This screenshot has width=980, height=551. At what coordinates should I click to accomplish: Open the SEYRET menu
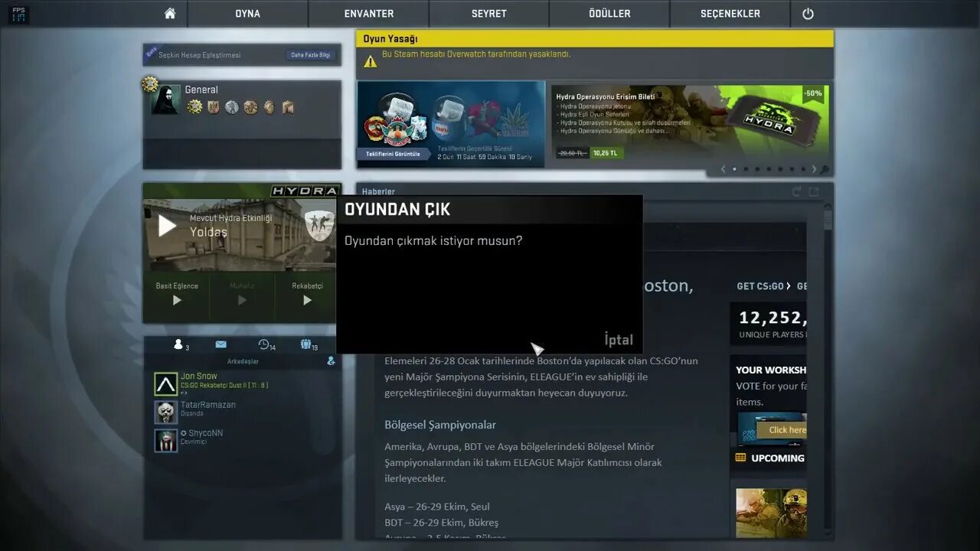point(488,14)
